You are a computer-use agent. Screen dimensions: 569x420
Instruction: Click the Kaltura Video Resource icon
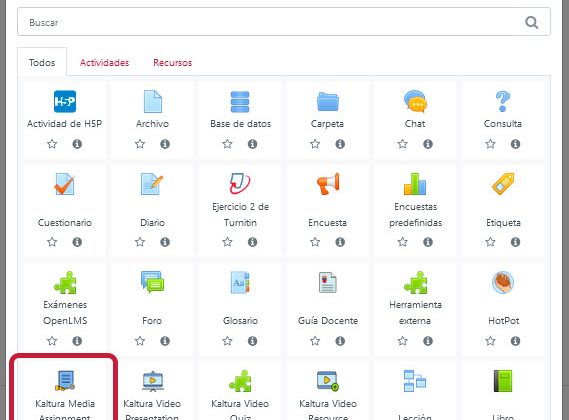click(328, 380)
